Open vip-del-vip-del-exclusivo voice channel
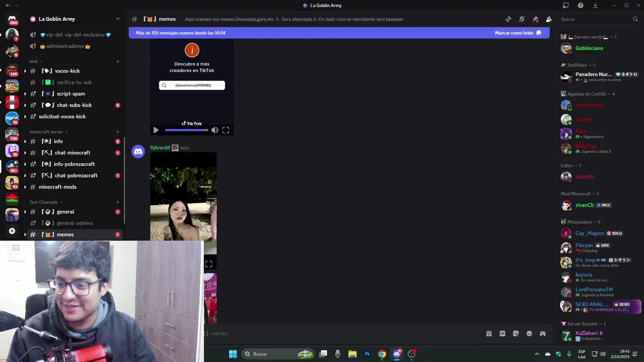This screenshot has height=362, width=644. pyautogui.click(x=74, y=35)
